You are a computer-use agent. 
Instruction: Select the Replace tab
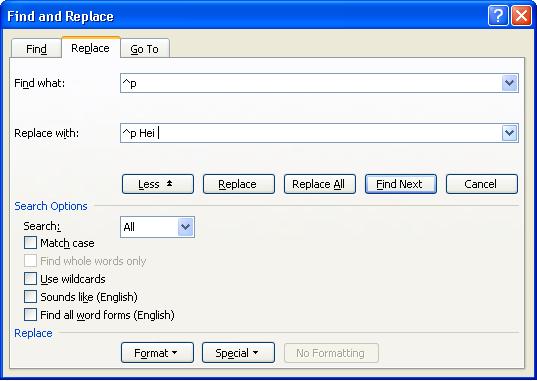[90, 48]
